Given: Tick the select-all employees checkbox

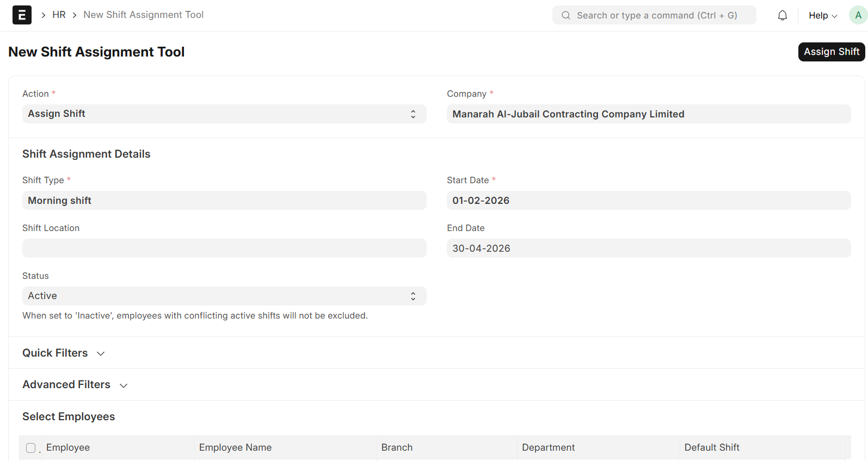Looking at the screenshot, I should click(31, 448).
